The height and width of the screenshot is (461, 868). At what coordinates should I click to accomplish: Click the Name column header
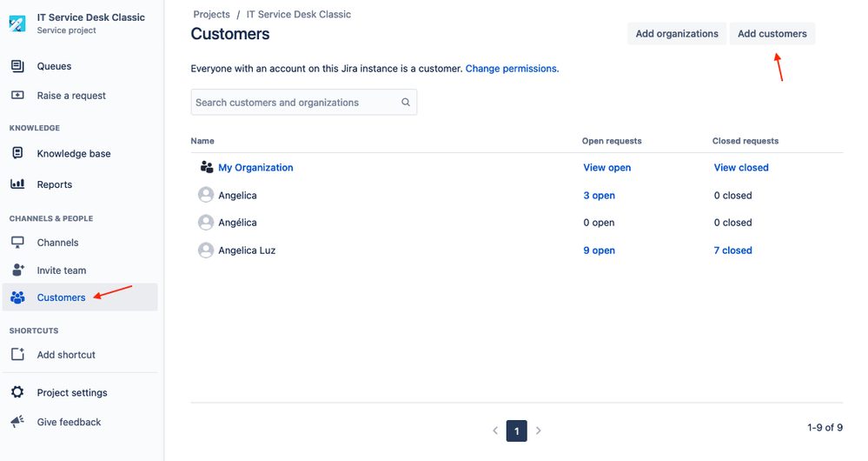[202, 141]
